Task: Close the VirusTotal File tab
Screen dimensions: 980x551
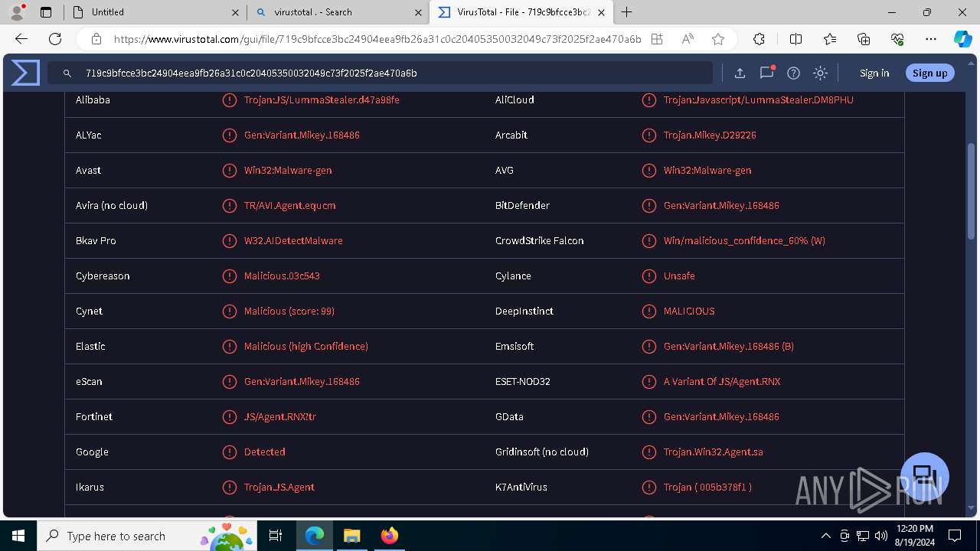Action: click(x=601, y=12)
